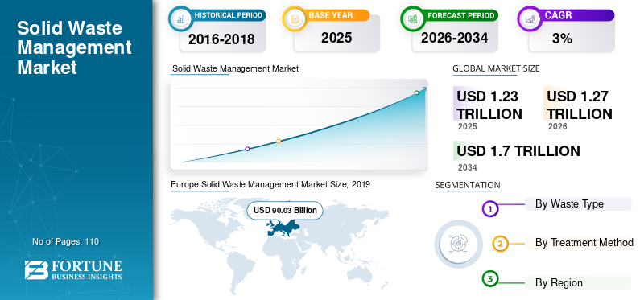Click the USD 90.03 Billion label
644x300 pixels.
[x=285, y=211]
